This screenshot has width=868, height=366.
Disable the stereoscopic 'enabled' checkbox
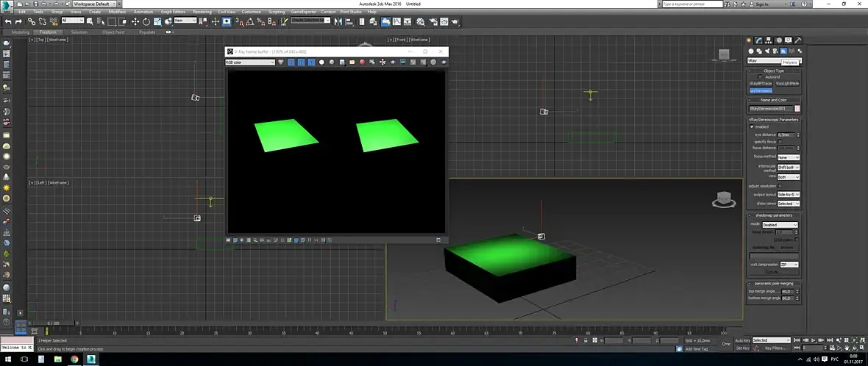pyautogui.click(x=751, y=126)
